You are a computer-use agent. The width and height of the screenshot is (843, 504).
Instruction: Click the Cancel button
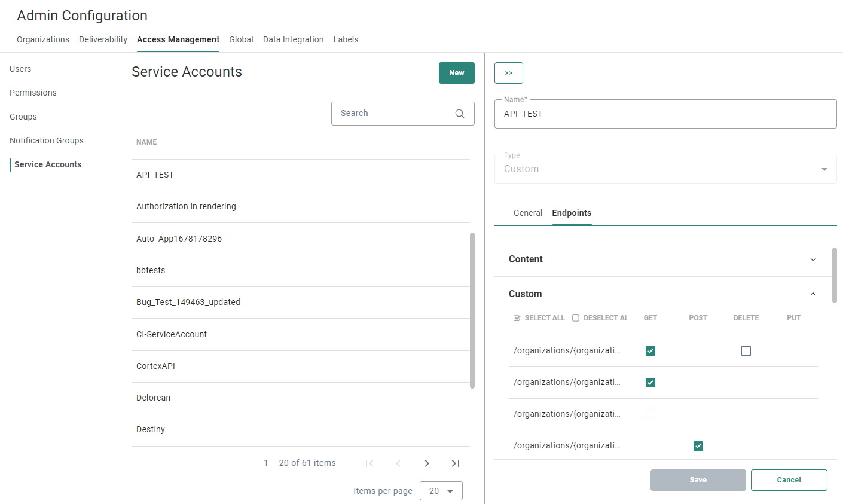tap(789, 480)
